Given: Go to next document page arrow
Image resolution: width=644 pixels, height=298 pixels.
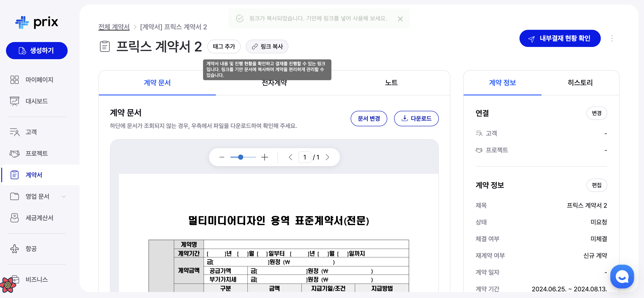Looking at the screenshot, I should coord(327,157).
